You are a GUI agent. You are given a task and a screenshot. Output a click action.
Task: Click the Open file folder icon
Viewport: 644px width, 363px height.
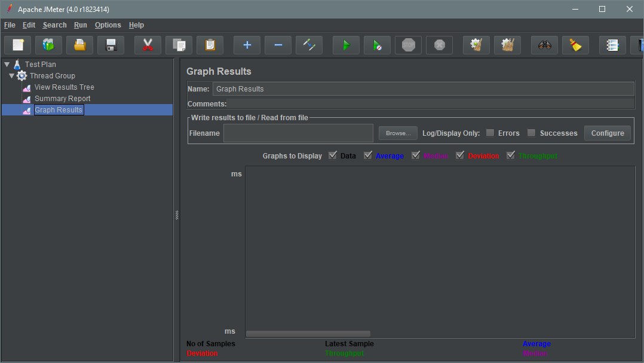pos(79,45)
